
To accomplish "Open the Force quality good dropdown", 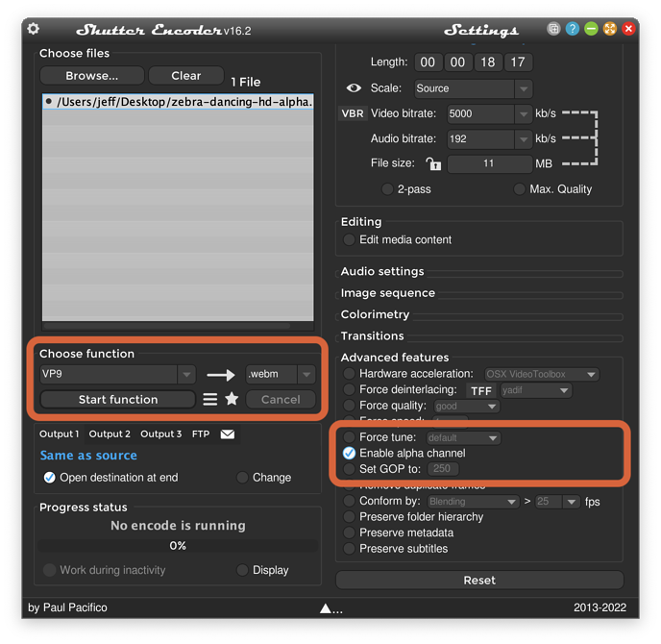I will [x=466, y=407].
